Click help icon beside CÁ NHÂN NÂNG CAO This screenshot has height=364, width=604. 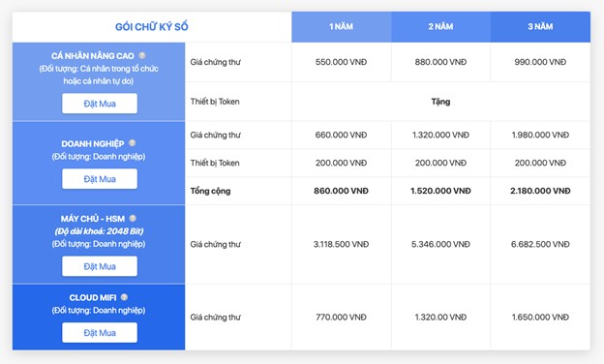[x=142, y=55]
